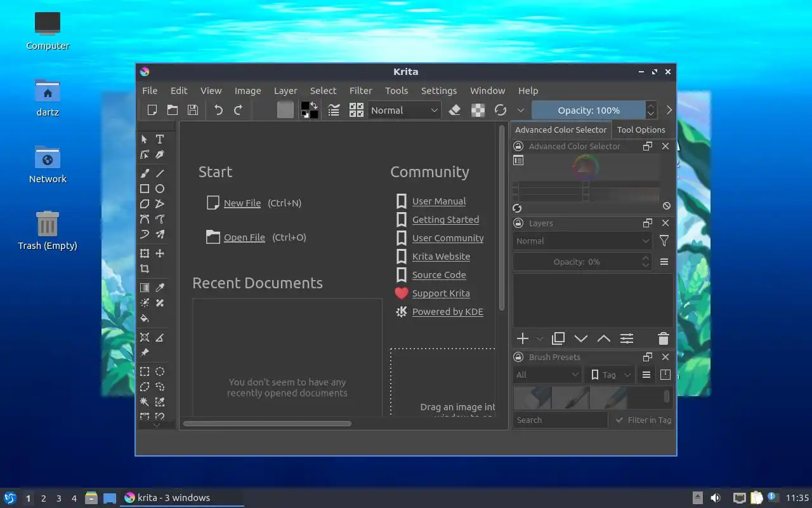
Task: Open the Layers docker Normal blend dropdown
Action: click(x=582, y=241)
